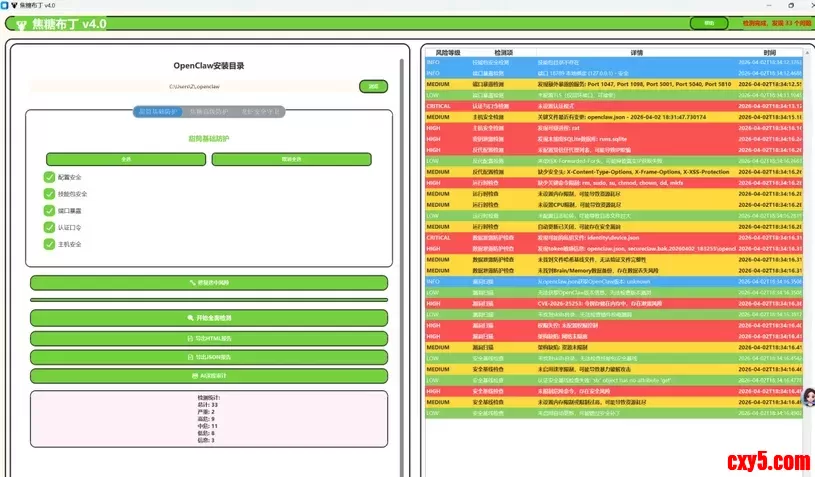Toggle the 技能包安全 checkbox

(49, 194)
